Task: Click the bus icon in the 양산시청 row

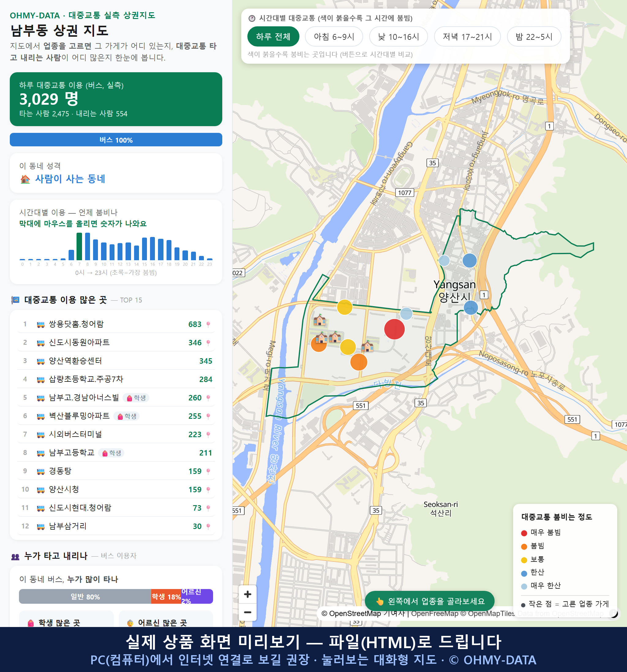Action: (x=40, y=490)
